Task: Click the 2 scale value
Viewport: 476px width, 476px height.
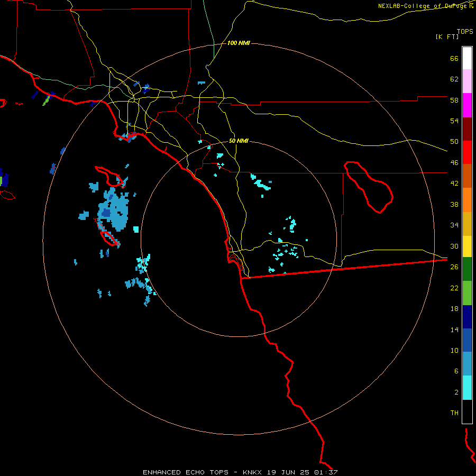Action: (x=456, y=392)
